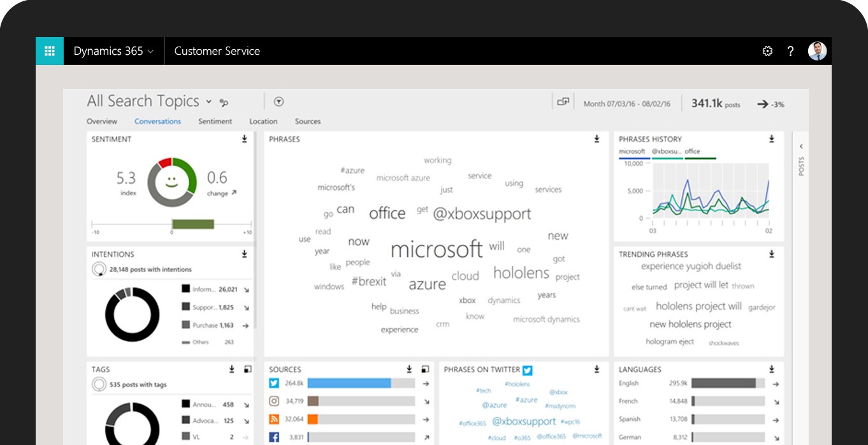Download the Sentiment widget data
The image size is (868, 445).
click(x=244, y=139)
